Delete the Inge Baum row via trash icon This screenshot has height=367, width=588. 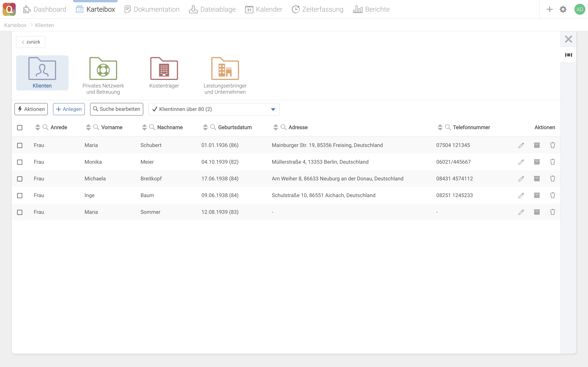(x=553, y=195)
